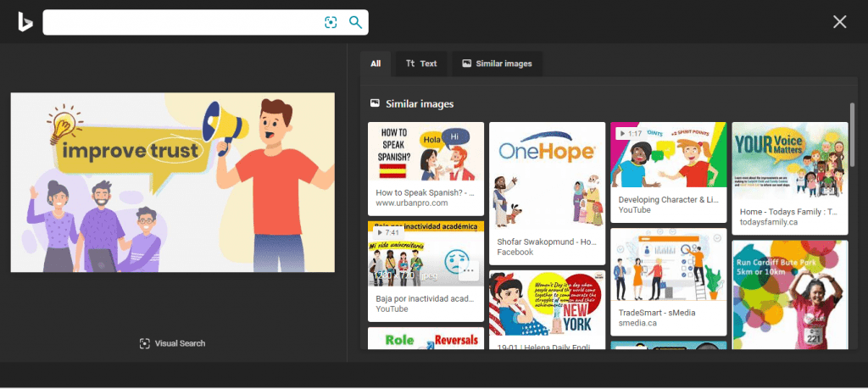Open the Developing Character video thumbnail
868x389 pixels.
[668, 154]
